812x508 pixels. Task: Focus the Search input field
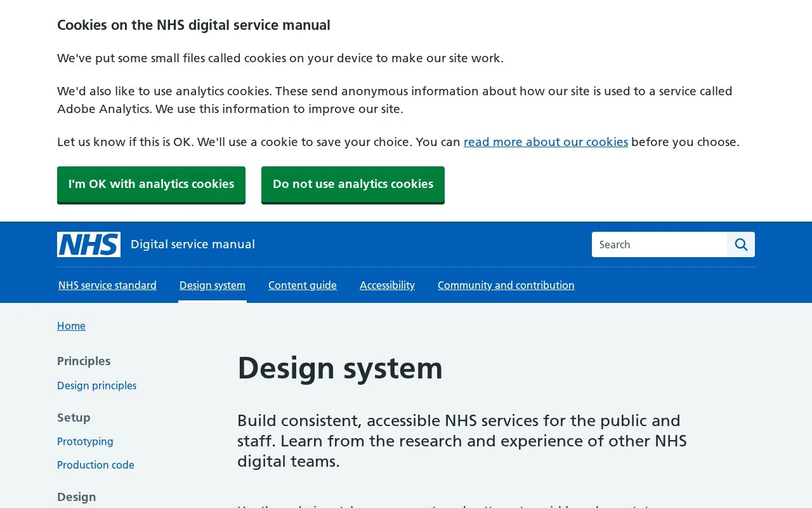tap(659, 244)
